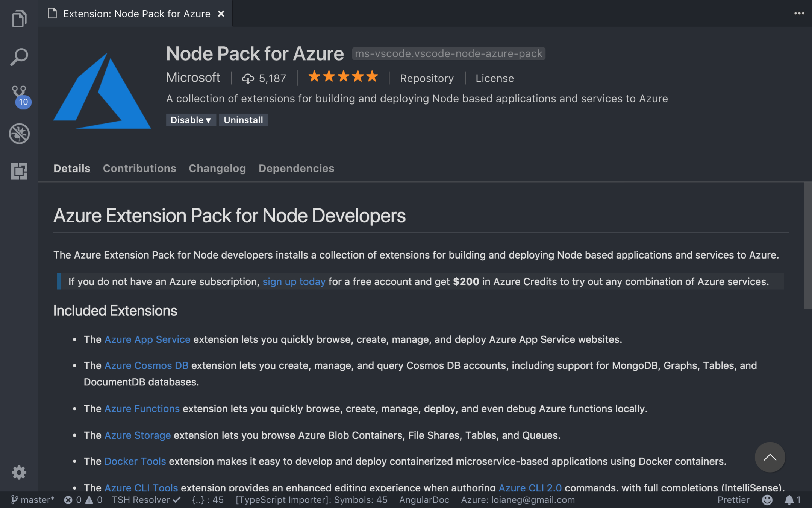Open the Azure Cosmos DB link
This screenshot has width=812, height=508.
146,365
